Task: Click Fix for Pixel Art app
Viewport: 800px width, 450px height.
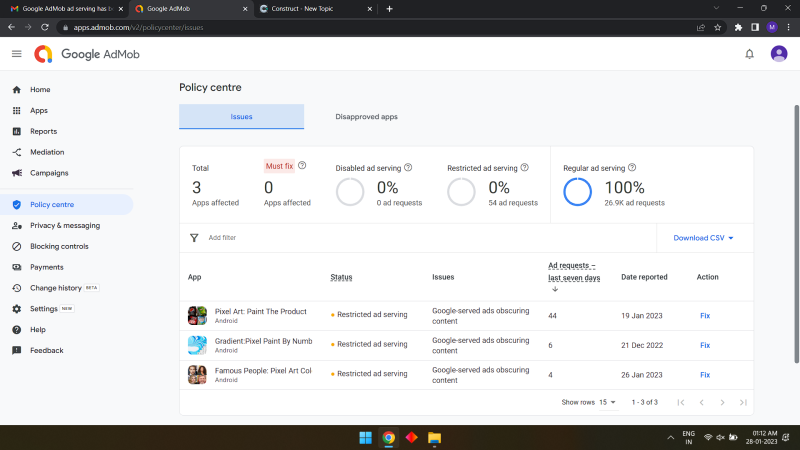Action: (705, 315)
